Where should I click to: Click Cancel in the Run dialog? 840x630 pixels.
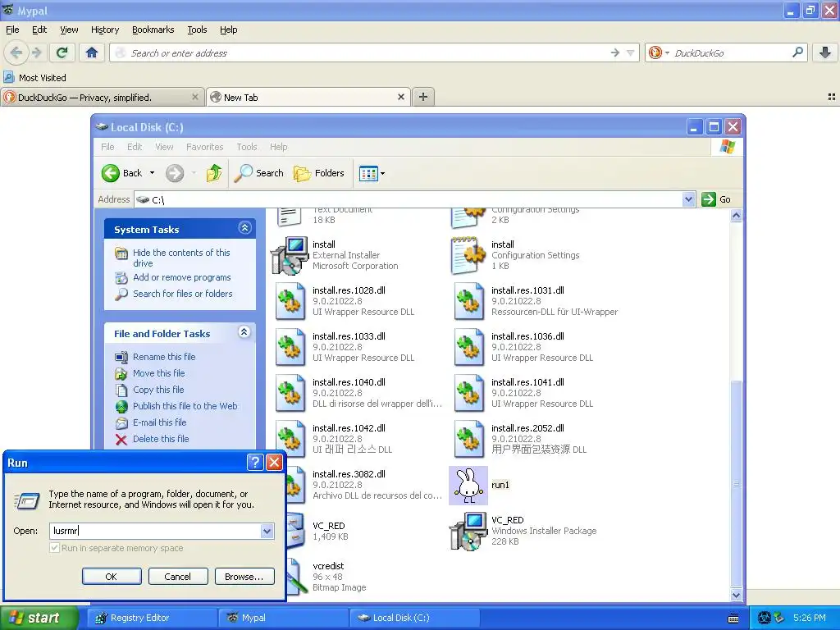pos(177,577)
